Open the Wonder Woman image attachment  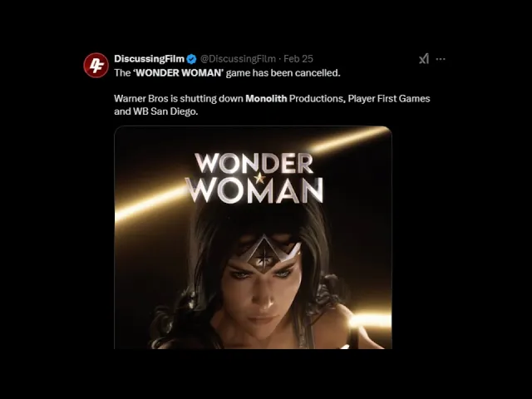(253, 237)
